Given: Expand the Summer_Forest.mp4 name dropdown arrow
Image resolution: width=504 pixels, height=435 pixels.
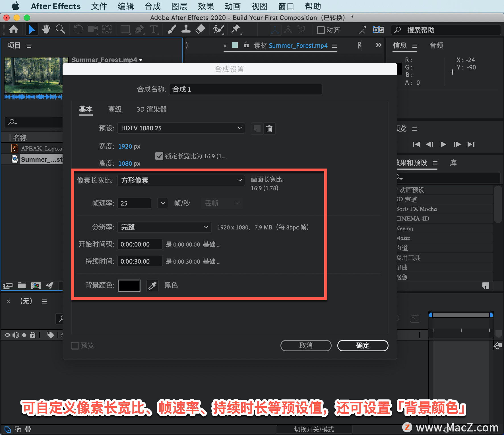Looking at the screenshot, I should pos(141,60).
